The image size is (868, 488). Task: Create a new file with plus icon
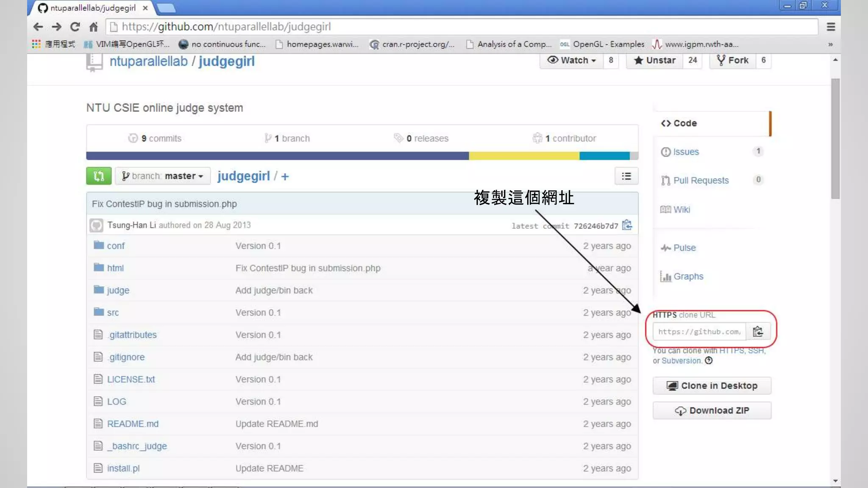point(285,177)
